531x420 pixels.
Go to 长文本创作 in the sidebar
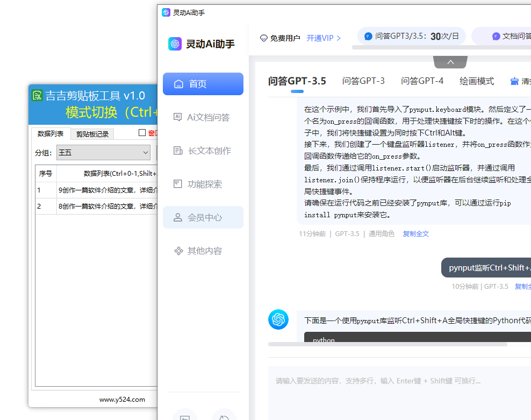203,151
